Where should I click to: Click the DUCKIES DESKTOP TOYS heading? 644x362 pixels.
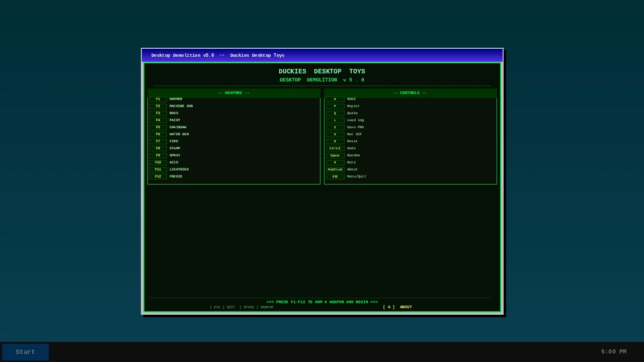tap(322, 71)
